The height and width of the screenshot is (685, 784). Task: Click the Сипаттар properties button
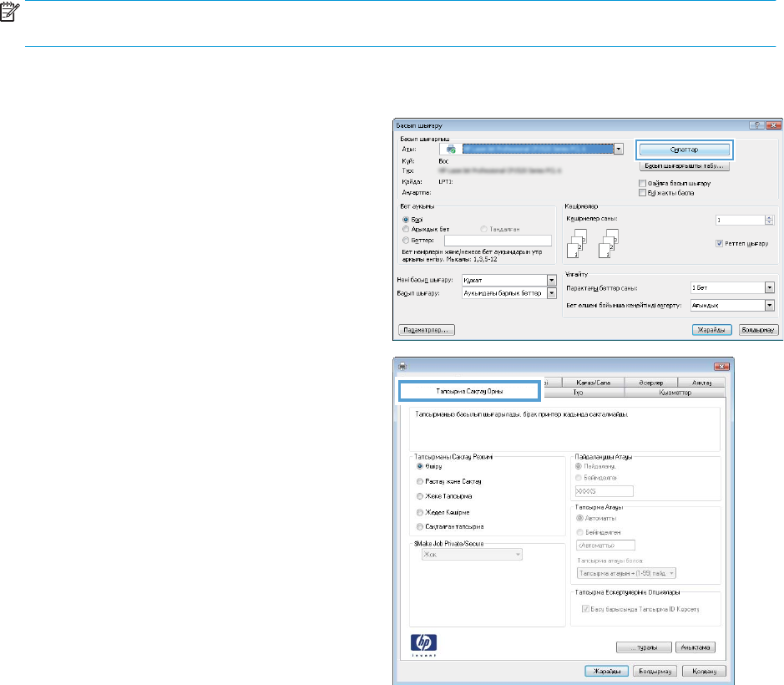coord(685,150)
